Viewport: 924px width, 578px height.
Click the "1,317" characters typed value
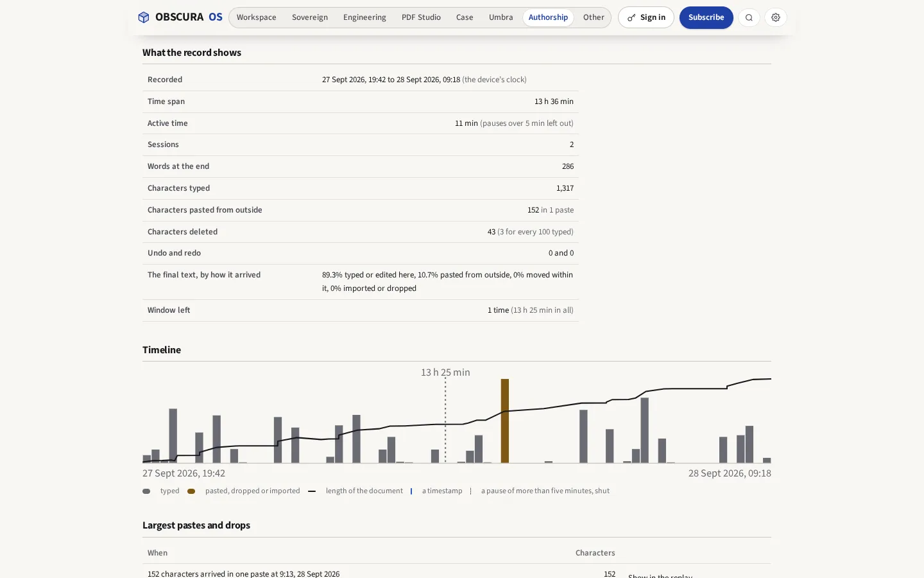point(565,188)
